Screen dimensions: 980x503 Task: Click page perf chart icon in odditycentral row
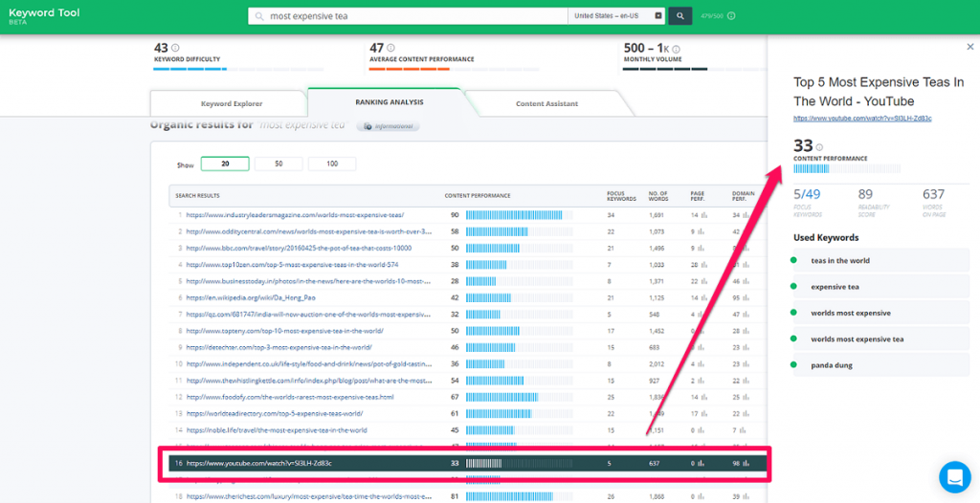703,231
